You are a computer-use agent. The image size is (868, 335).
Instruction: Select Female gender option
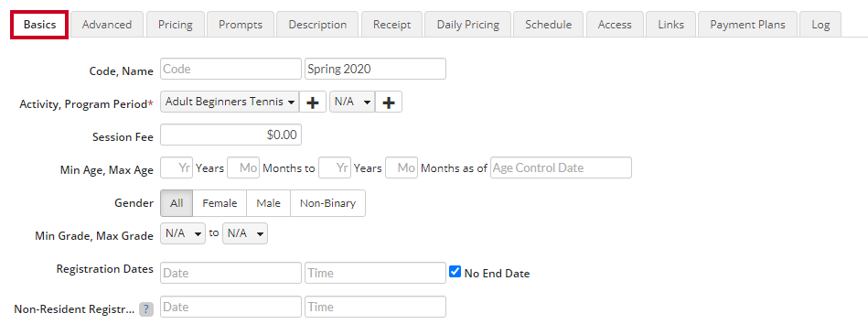pos(220,203)
